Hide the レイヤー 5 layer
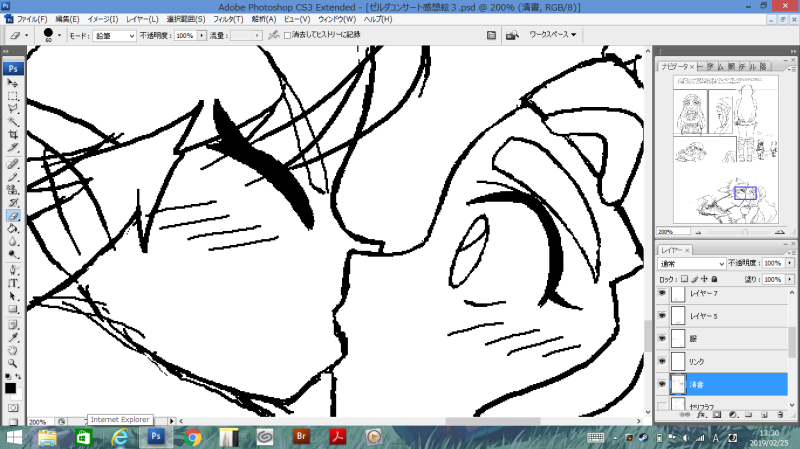The height and width of the screenshot is (449, 800). click(662, 316)
